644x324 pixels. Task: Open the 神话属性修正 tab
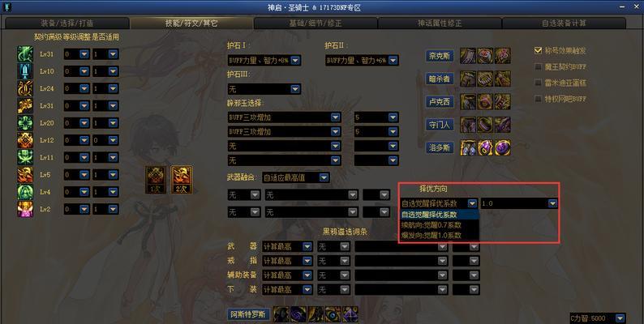(x=440, y=23)
